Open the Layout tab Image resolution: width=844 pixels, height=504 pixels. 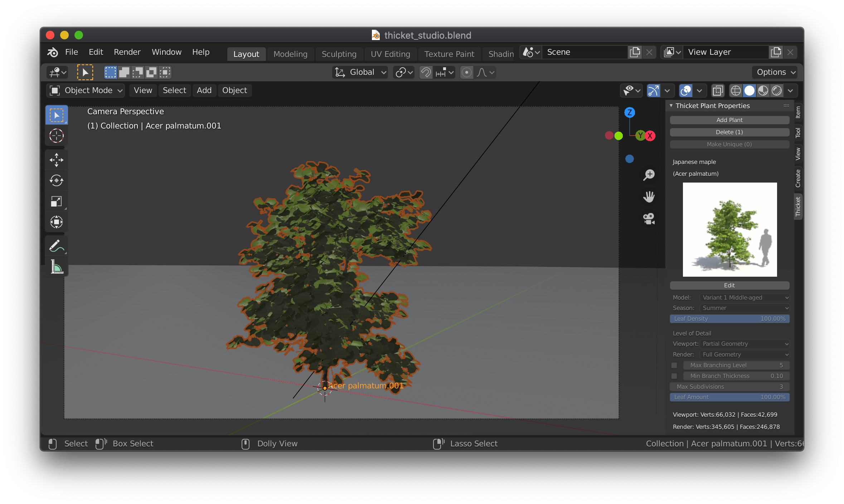247,53
